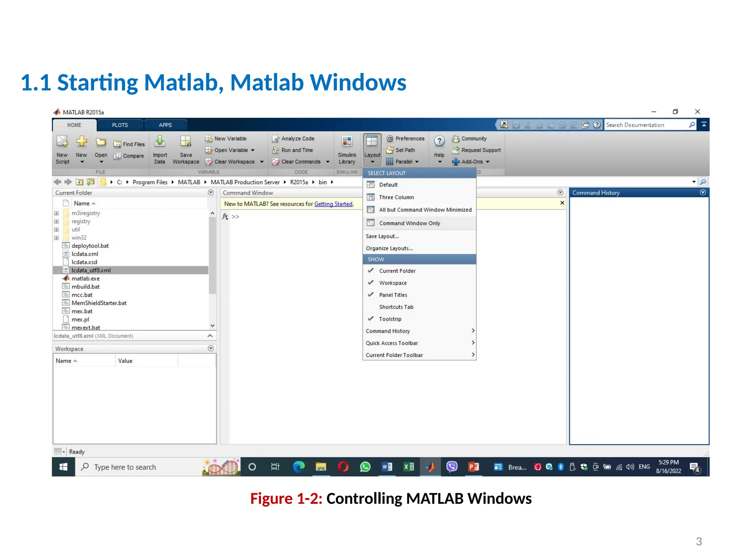Open Preferences from the toolstrip
This screenshot has height=560, width=747.
click(x=406, y=139)
